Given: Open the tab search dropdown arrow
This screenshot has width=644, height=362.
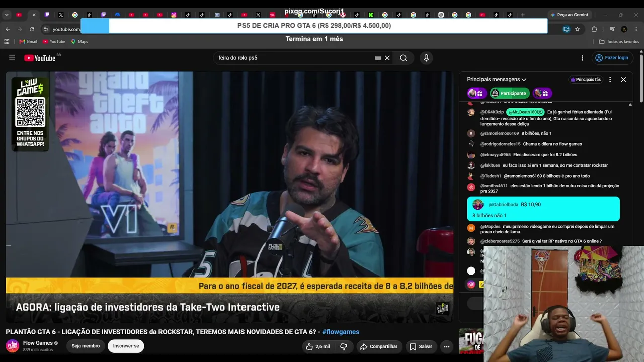Looking at the screenshot, I should [x=7, y=15].
